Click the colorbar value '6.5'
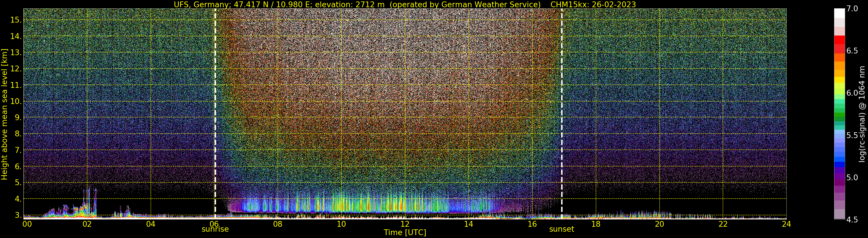Viewport: 868px width, 238px height. [852, 51]
